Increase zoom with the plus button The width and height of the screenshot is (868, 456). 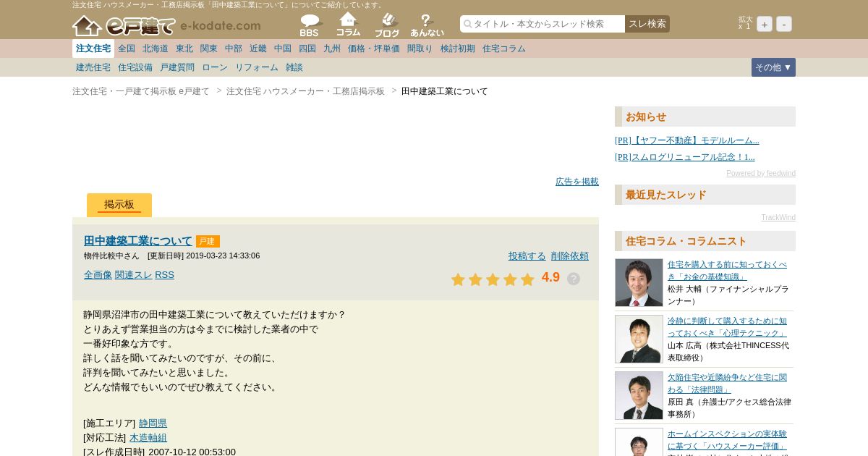tap(765, 24)
